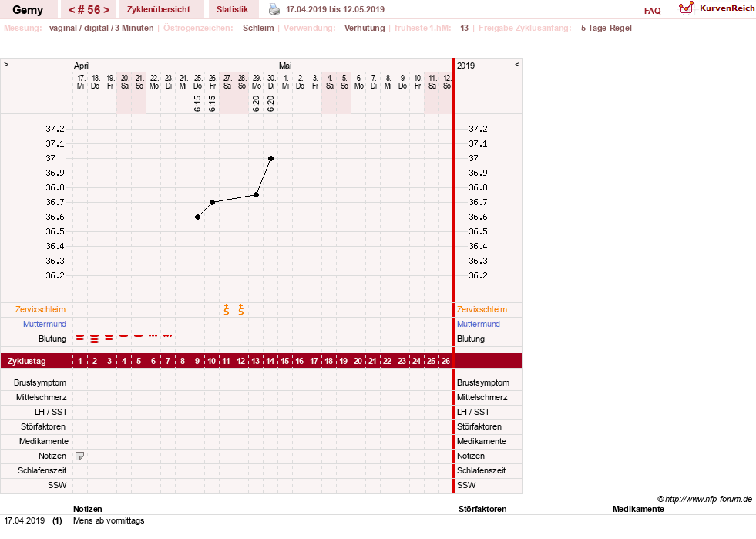Image resolution: width=756 pixels, height=539 pixels.
Task: Click the 'Verhütung' usage value
Action: tap(365, 28)
